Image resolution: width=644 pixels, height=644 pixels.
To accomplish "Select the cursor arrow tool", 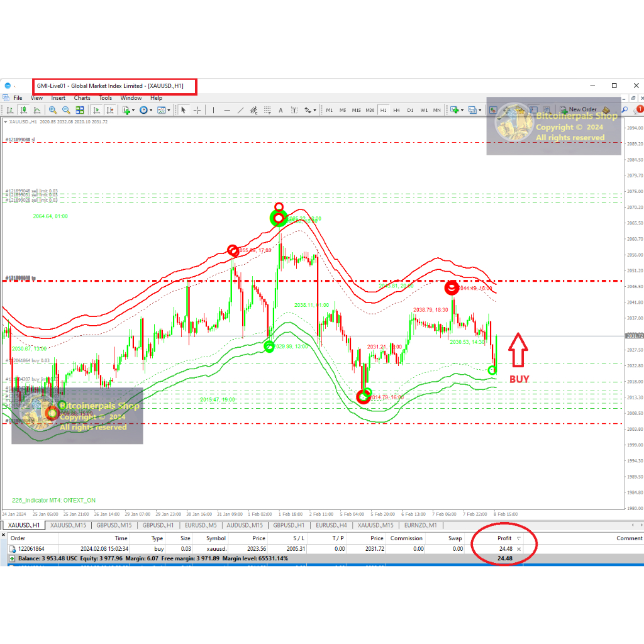I will tap(183, 110).
